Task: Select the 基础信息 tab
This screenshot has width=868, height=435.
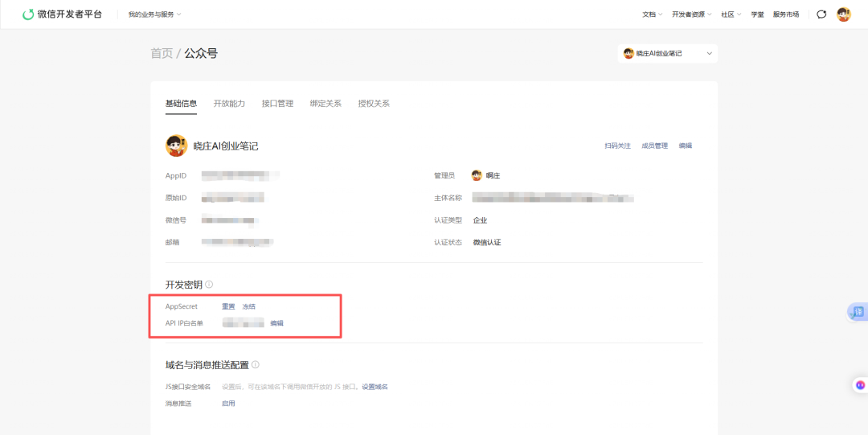Action: (181, 104)
